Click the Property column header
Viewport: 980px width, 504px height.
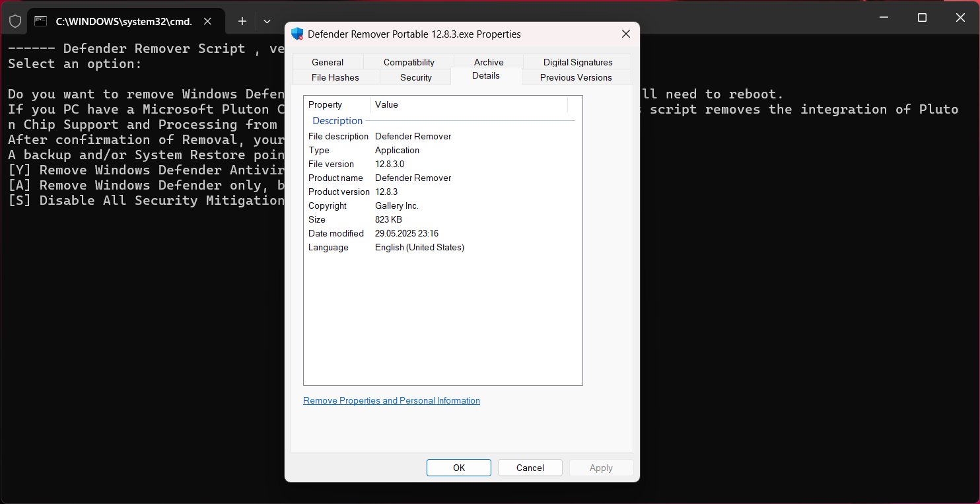click(x=337, y=104)
